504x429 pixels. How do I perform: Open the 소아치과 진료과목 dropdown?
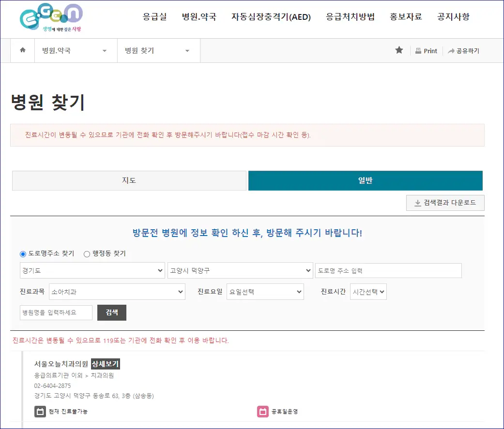point(117,292)
